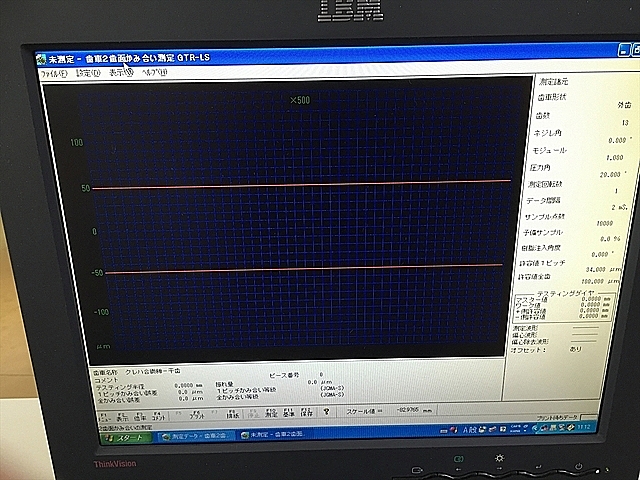This screenshot has width=640, height=480.
Task: Click the ×500 magnification label
Action: (x=300, y=100)
